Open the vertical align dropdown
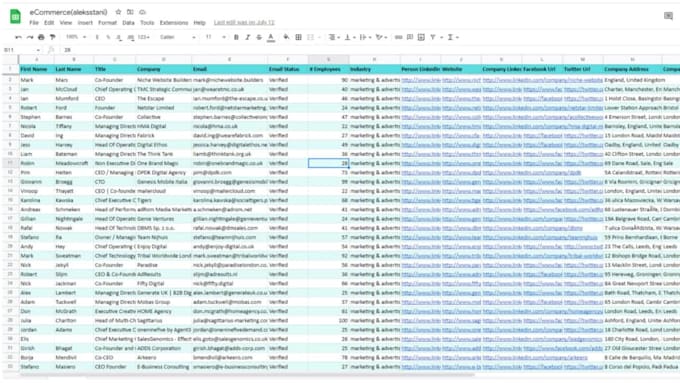The height and width of the screenshot is (383, 680). click(350, 37)
